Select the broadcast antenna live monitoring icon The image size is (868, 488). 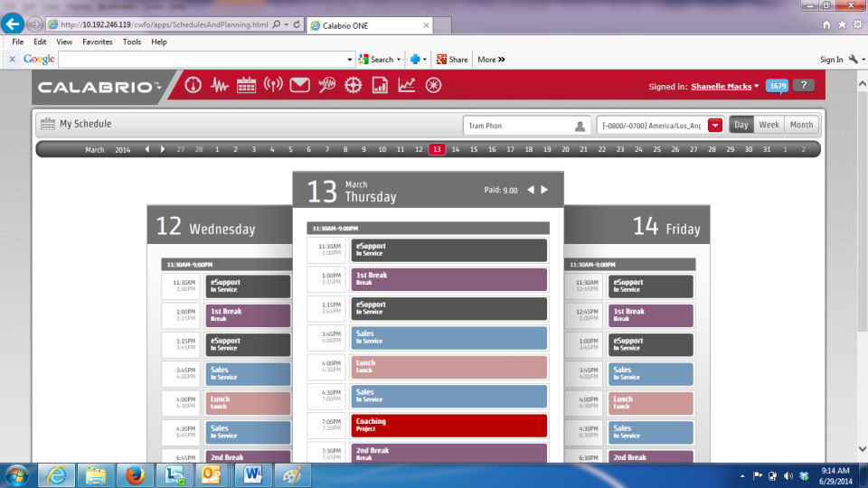pos(273,85)
